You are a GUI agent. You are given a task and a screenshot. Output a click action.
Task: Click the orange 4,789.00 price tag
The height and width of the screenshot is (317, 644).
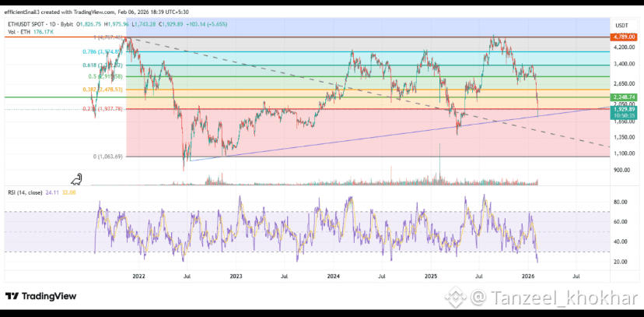click(625, 37)
